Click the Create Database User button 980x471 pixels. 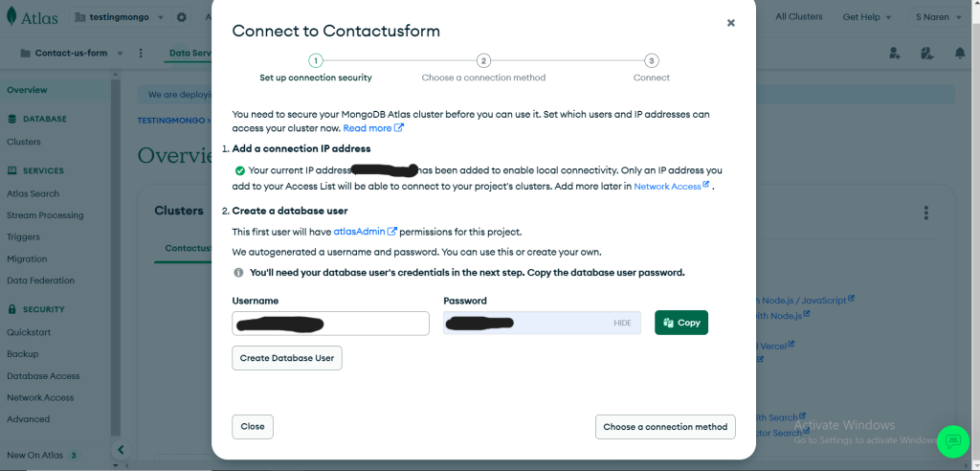[x=287, y=358]
